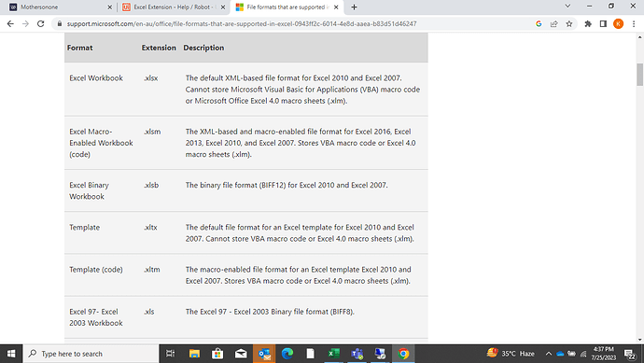Viewport: 644px width, 363px height.
Task: Launch Microsoft Edge from the taskbar
Action: tap(287, 354)
